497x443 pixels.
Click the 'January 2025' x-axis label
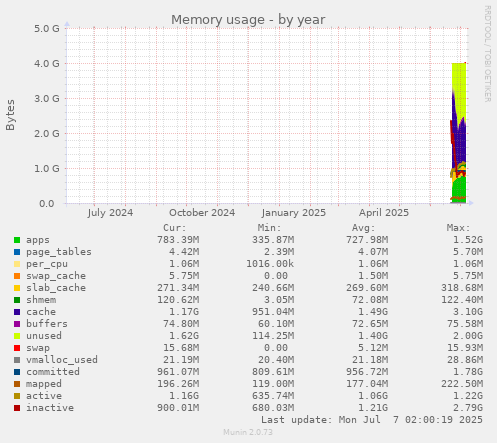pos(294,213)
